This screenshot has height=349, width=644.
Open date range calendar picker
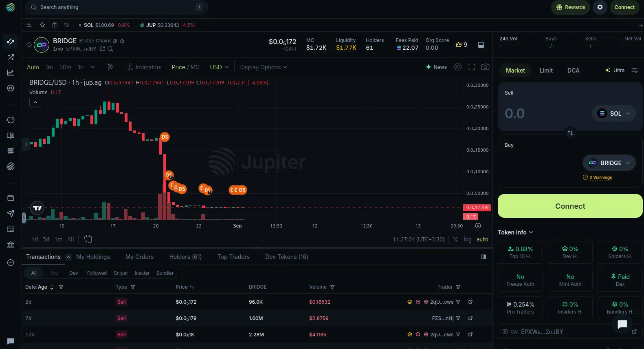click(x=88, y=239)
